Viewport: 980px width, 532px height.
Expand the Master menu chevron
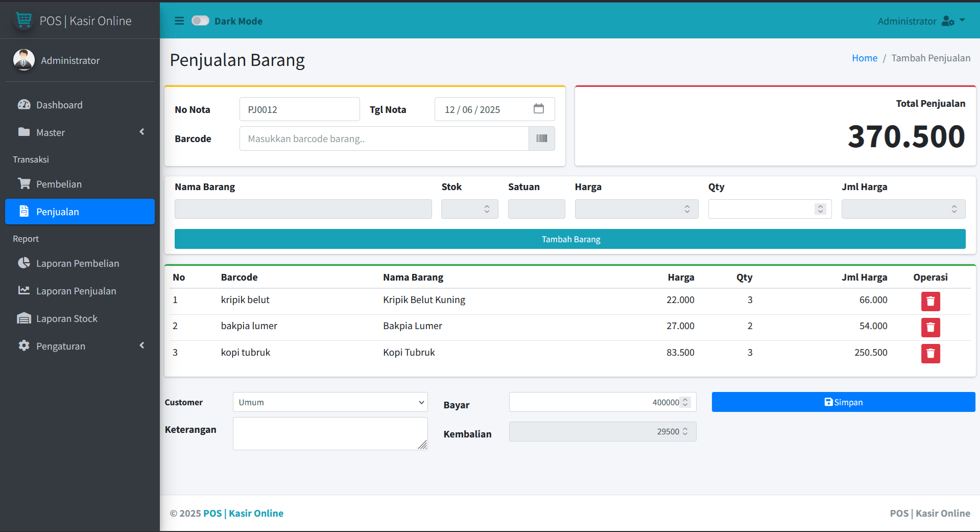pos(142,132)
